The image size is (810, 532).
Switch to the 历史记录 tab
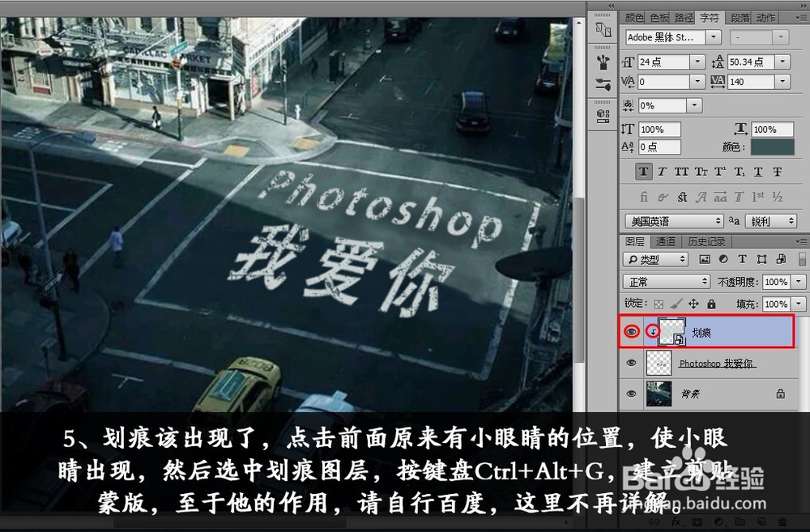(x=706, y=242)
